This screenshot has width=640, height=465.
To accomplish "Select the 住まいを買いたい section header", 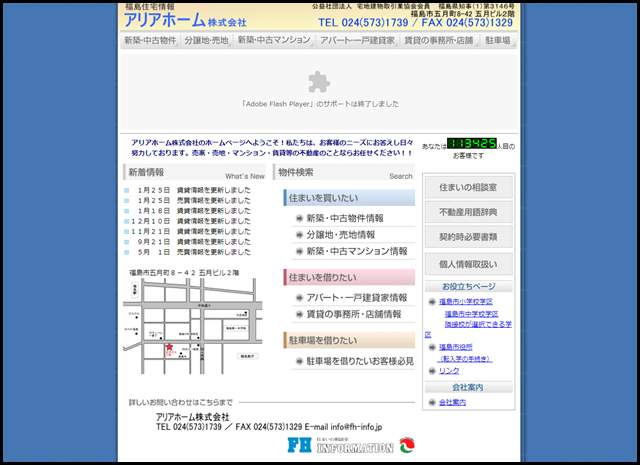I will click(x=349, y=198).
